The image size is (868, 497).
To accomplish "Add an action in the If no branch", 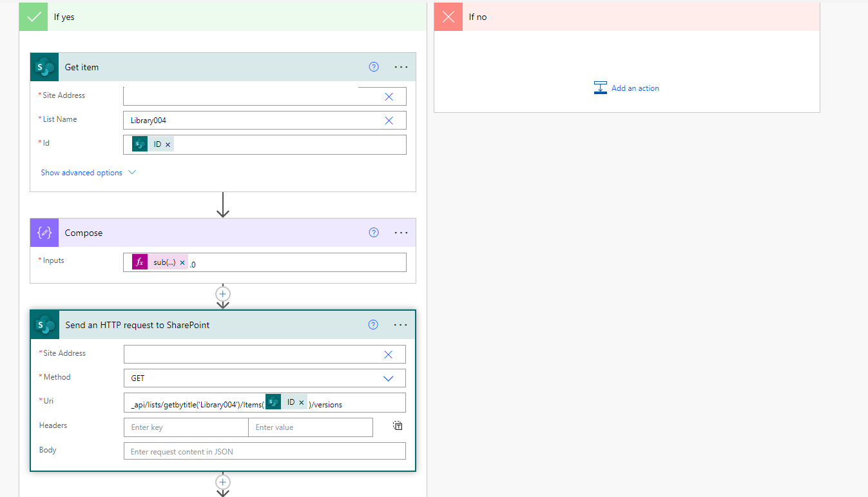I will 626,88.
